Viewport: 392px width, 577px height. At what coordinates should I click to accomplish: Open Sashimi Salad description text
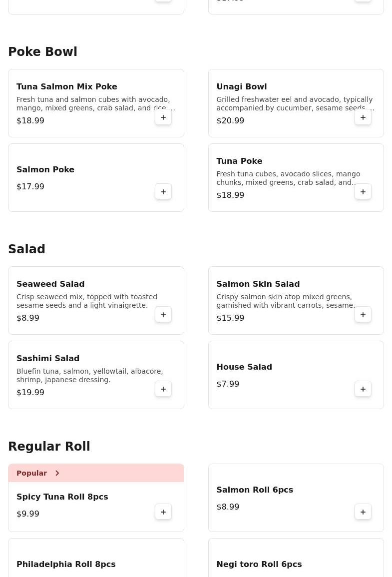point(90,375)
